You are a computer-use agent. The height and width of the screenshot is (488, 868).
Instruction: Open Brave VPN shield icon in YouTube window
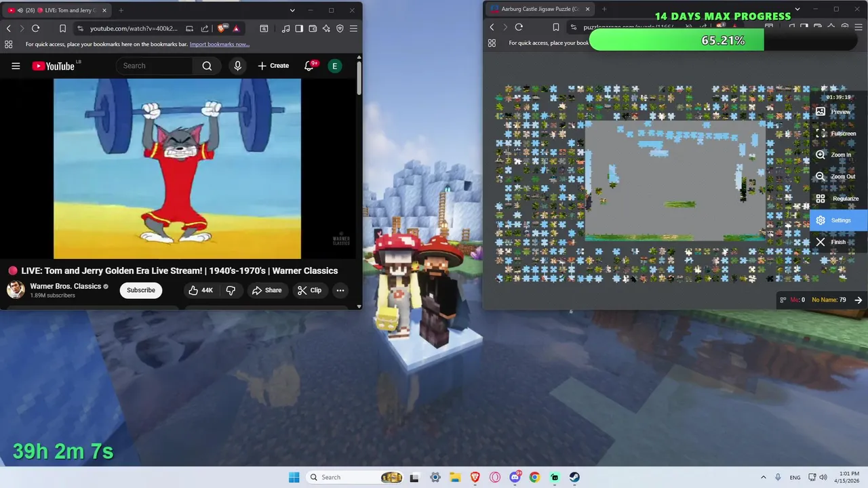coord(340,28)
